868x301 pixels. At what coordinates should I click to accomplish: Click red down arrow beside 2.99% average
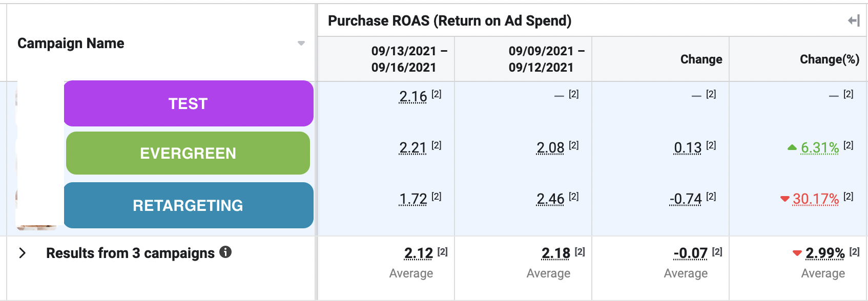pos(797,253)
